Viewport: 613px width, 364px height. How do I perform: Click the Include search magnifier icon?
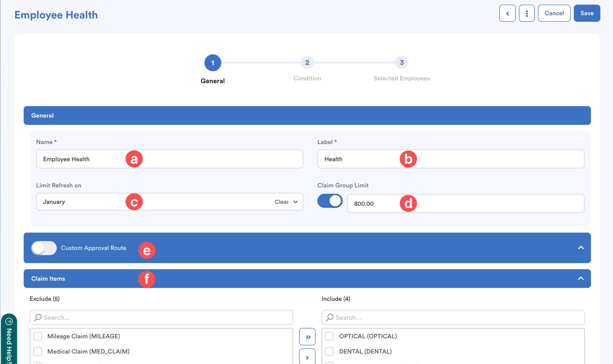coord(329,317)
